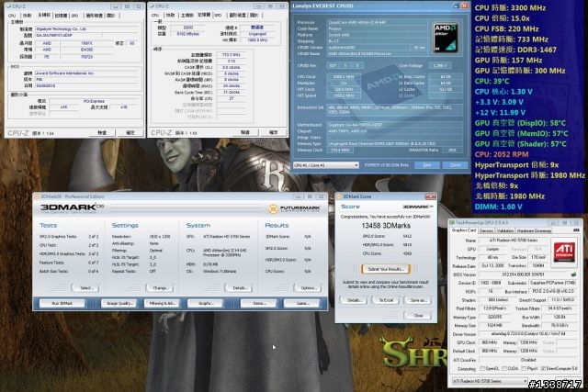Click the CPU FSB: 220 MHz line in overlay
Screen dimensions: 588x392
(506, 28)
